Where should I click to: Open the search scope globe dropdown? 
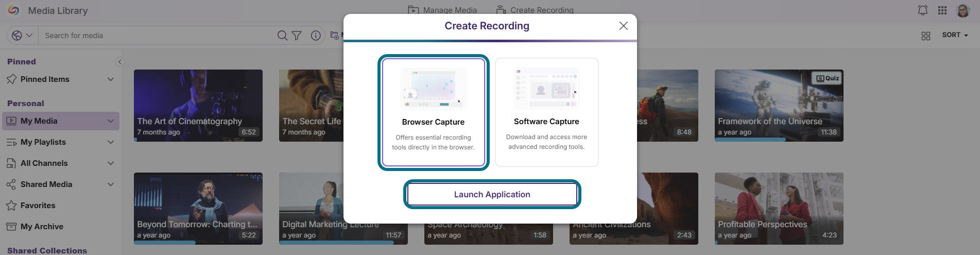22,36
